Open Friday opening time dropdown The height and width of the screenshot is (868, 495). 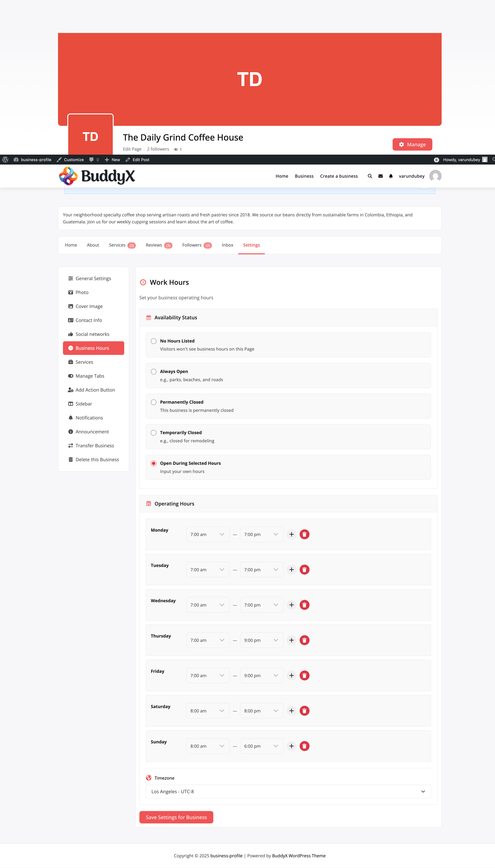coord(208,675)
